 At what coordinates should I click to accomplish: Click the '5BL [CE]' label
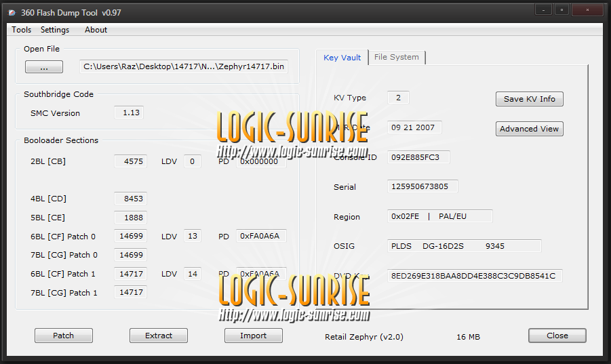(x=47, y=218)
